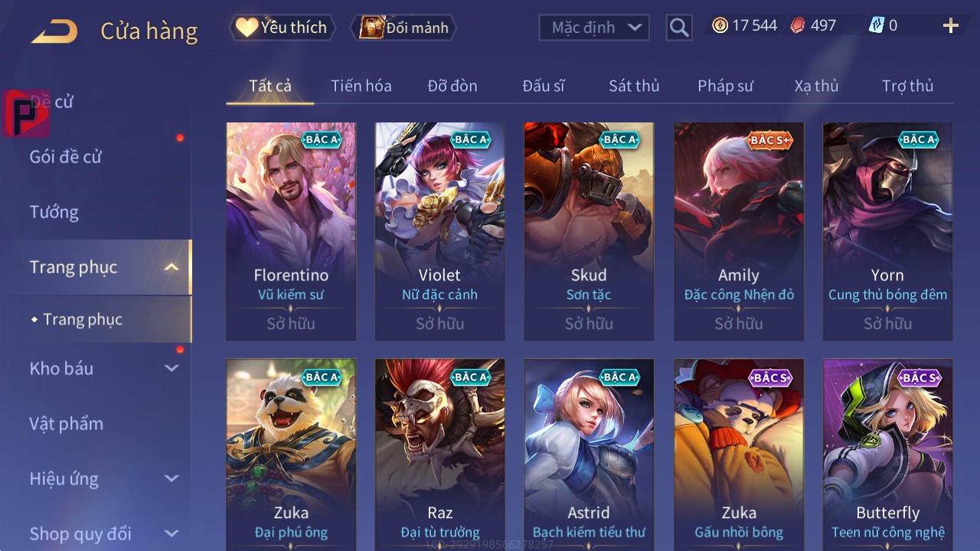This screenshot has height=551, width=980.
Task: Tap the red ruby currency icon
Action: coord(798,25)
